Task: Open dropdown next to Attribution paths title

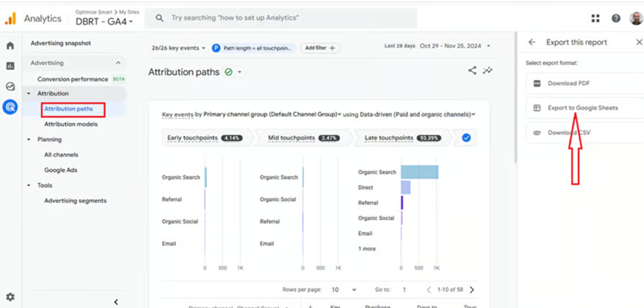Action: pos(240,73)
